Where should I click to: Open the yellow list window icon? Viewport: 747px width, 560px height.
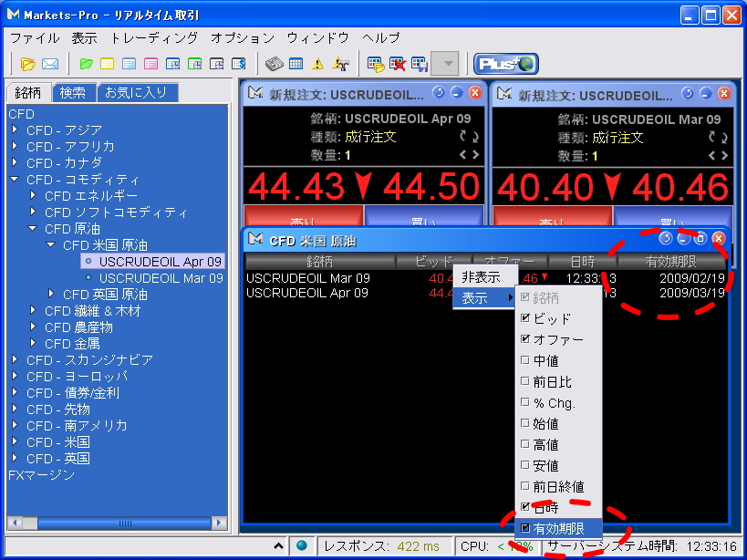point(108,64)
